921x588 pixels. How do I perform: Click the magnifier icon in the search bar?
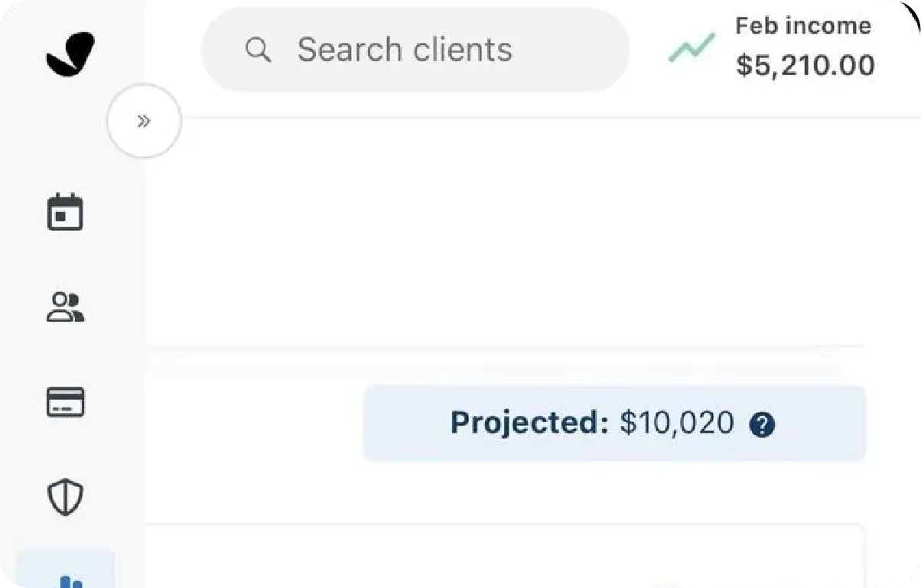click(258, 50)
